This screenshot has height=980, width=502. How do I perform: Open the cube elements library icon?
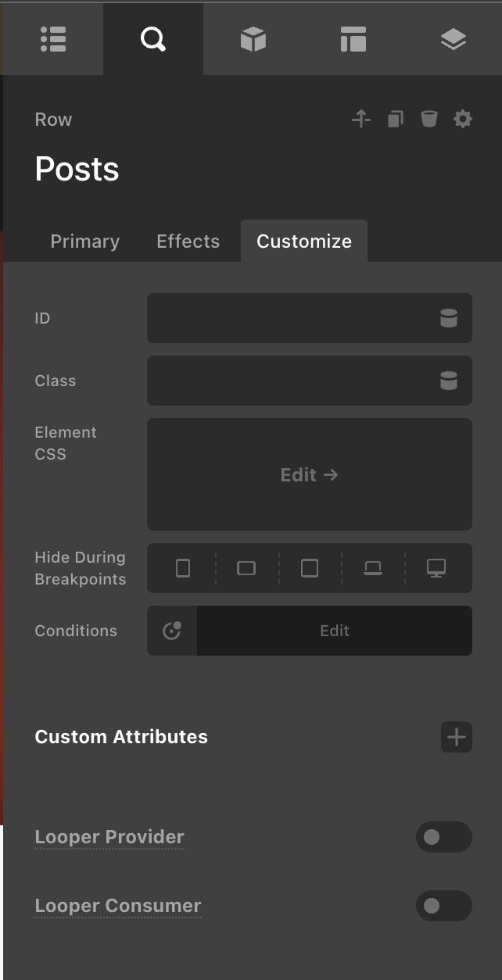point(253,39)
